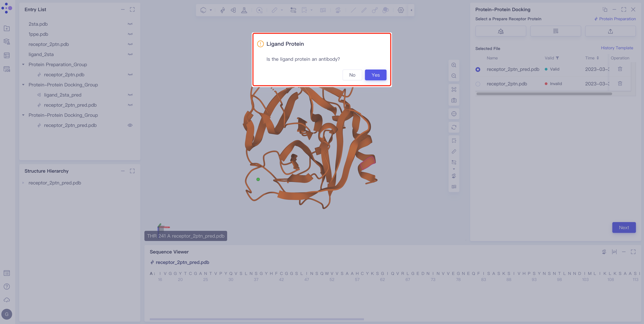Show ligand_2sta_pred in the viewer
This screenshot has width=644, height=324.
point(130,95)
